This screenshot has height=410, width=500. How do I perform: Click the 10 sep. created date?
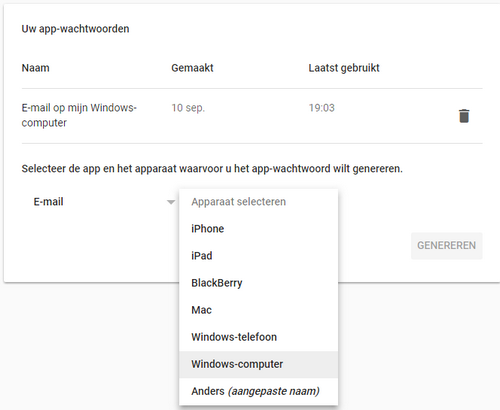pyautogui.click(x=188, y=108)
